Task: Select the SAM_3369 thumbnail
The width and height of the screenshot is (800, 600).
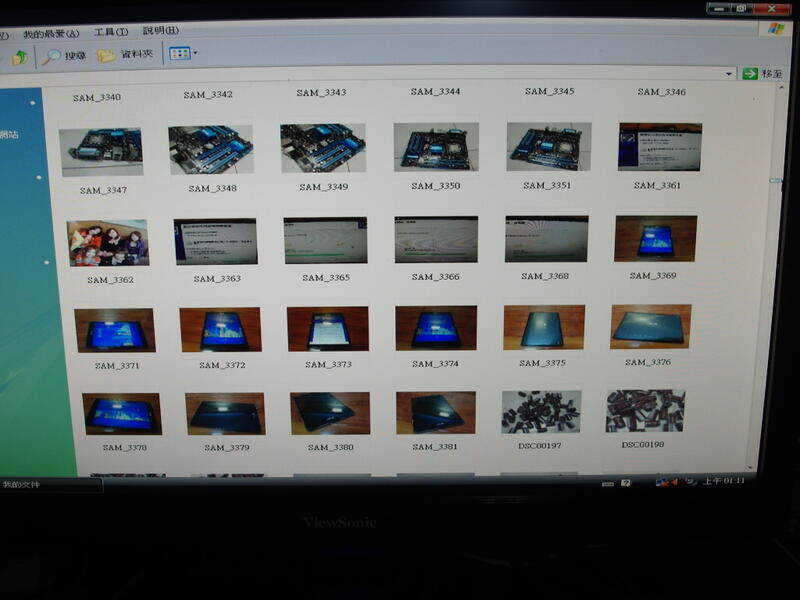Action: tap(655, 239)
